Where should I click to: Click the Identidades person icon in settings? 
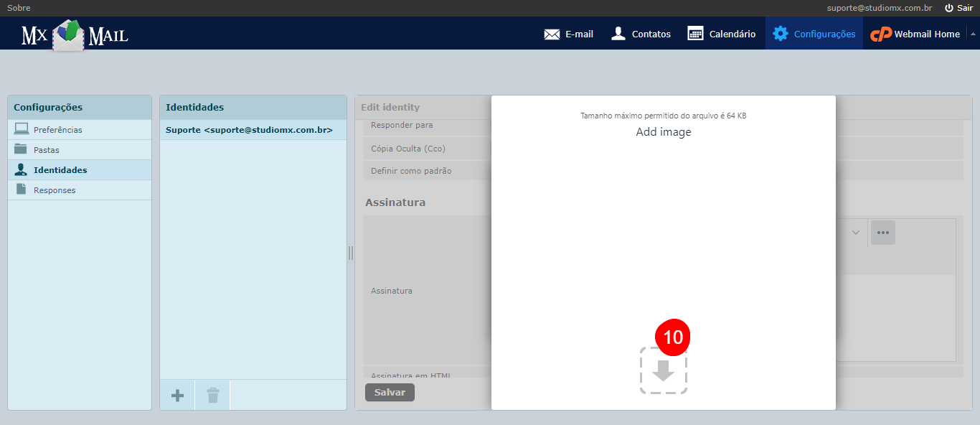point(19,169)
